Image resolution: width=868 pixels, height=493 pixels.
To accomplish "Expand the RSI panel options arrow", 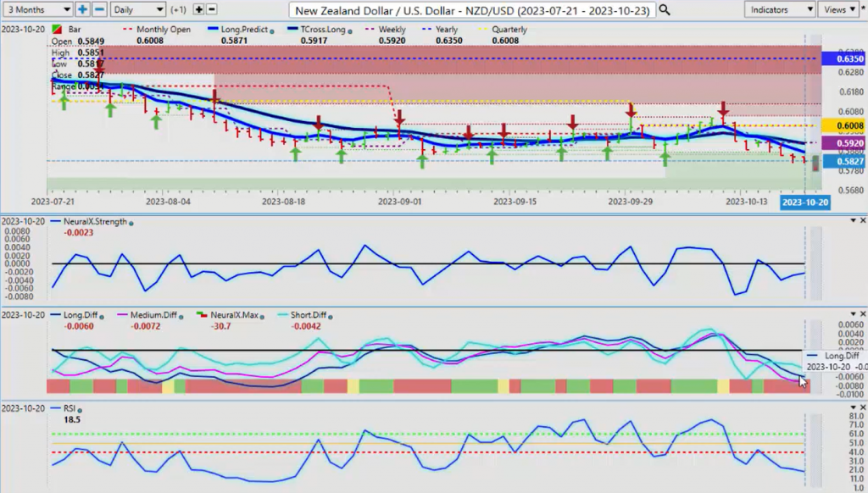I will tap(853, 407).
